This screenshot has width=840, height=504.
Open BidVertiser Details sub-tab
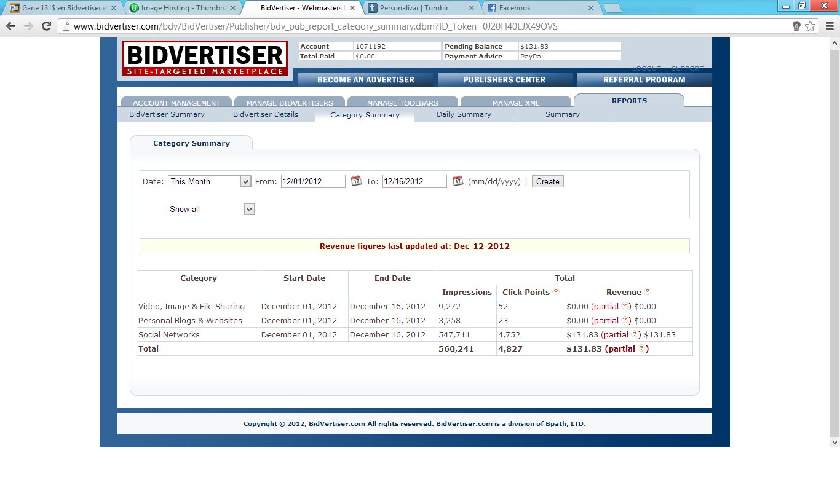coord(266,114)
